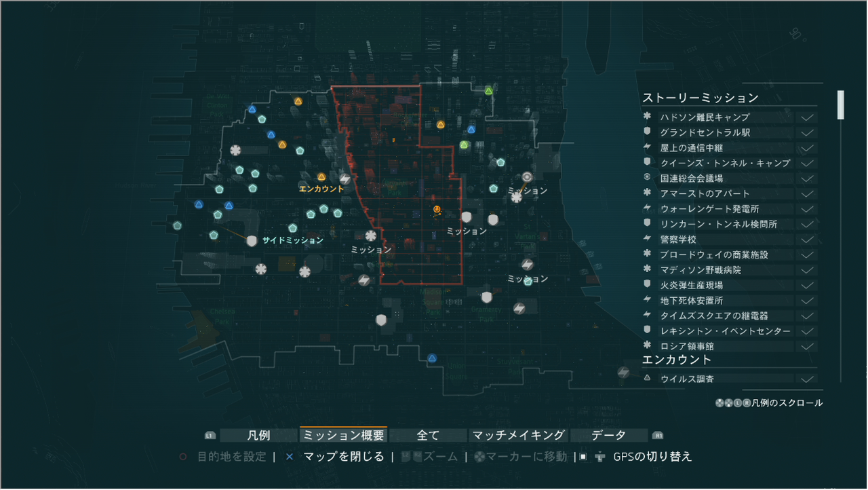Click the shield icon beside 火炎弾生産現場
Viewport: 868px width, 490px height.
647,284
